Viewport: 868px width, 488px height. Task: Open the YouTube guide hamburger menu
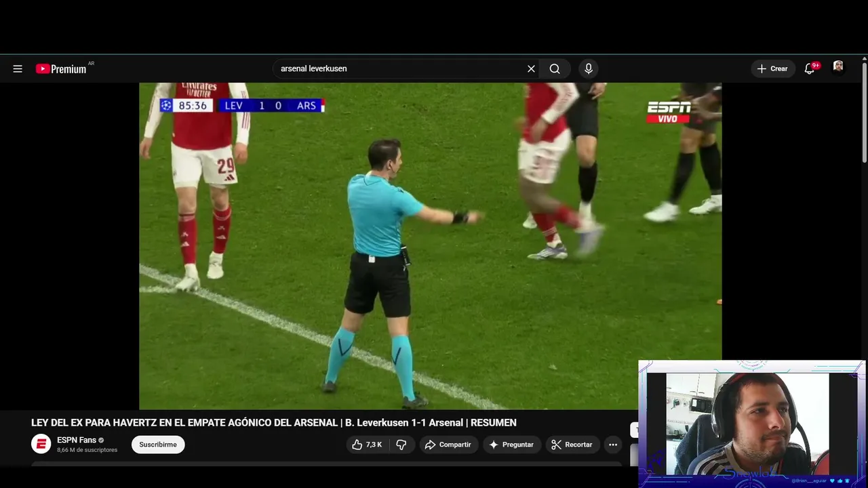(18, 68)
